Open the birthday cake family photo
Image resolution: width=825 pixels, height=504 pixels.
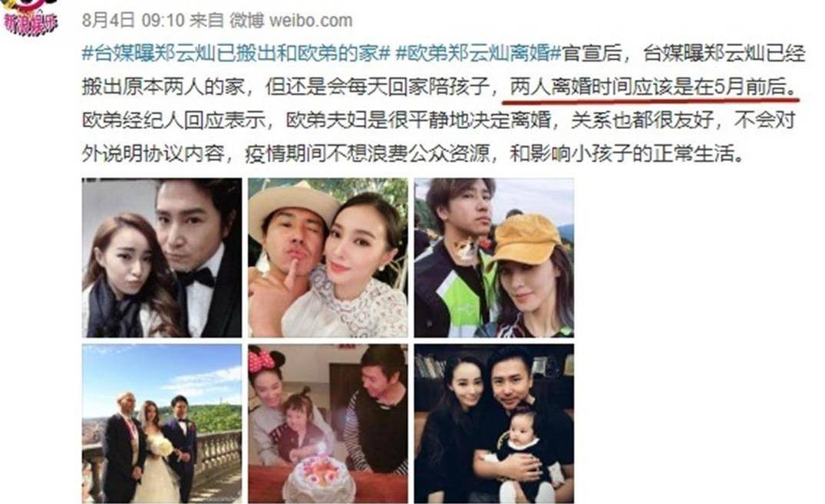[x=328, y=424]
